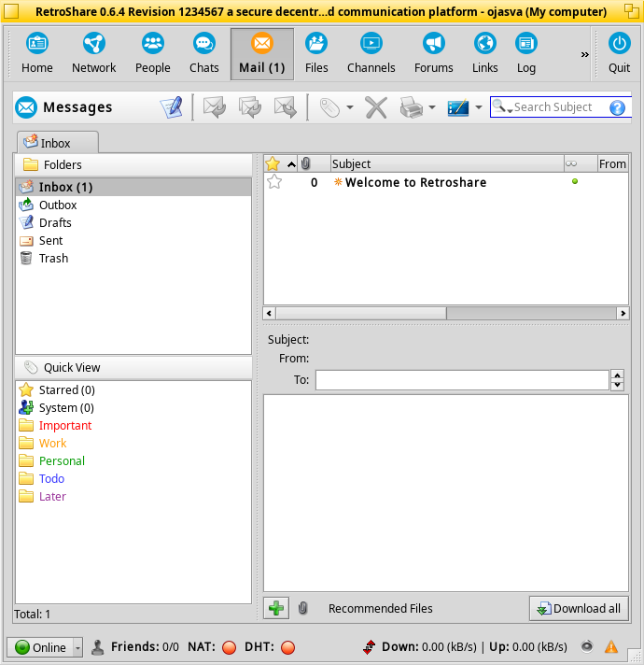The width and height of the screenshot is (644, 665).
Task: Click the blue help question mark icon
Action: (617, 107)
